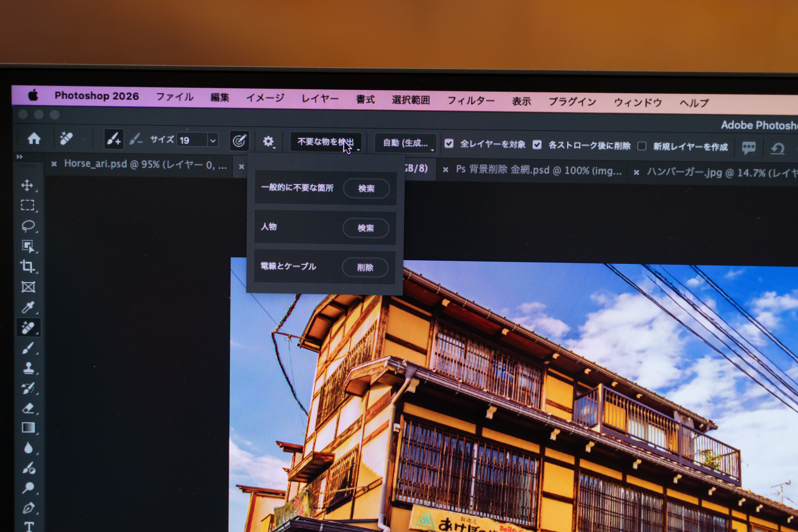Close the ハンバーガー.jpg tab
The width and height of the screenshot is (798, 532).
[x=636, y=172]
